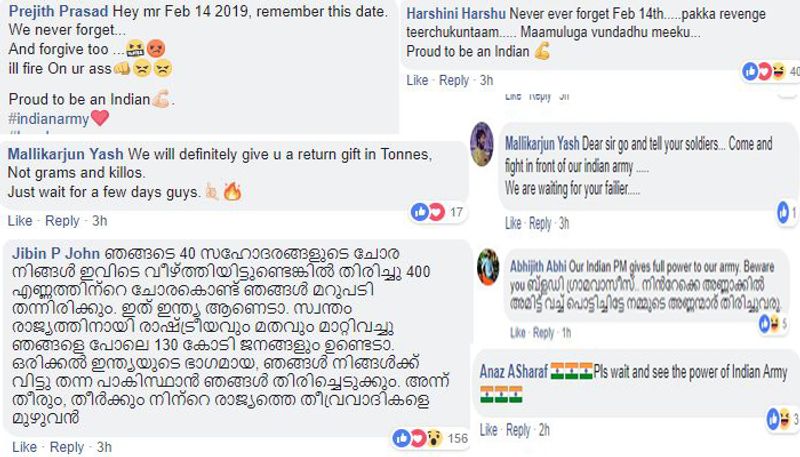Image resolution: width=800 pixels, height=457 pixels.
Task: Click reaction emoji on Abhijith Abhi's comment
Action: pyautogui.click(x=767, y=322)
